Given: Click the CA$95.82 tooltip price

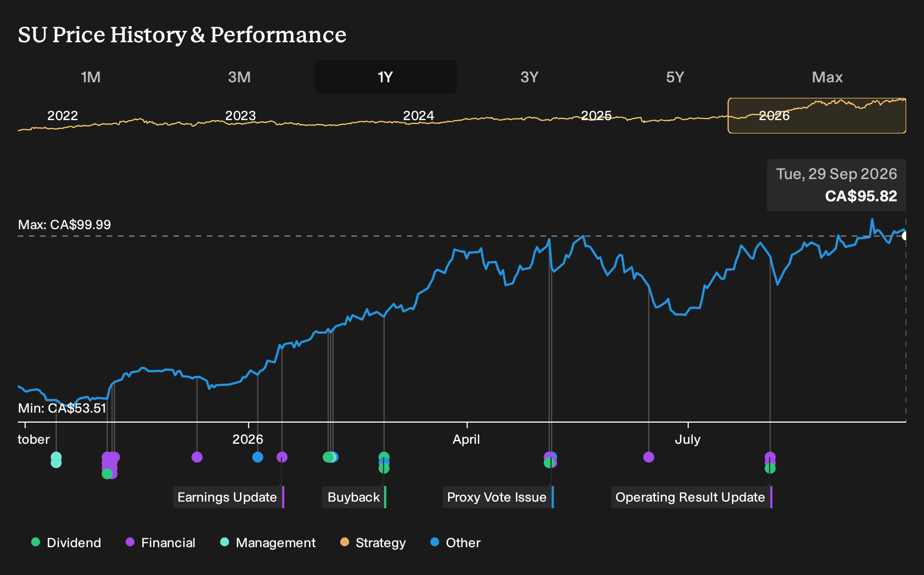Looking at the screenshot, I should pos(861,196).
